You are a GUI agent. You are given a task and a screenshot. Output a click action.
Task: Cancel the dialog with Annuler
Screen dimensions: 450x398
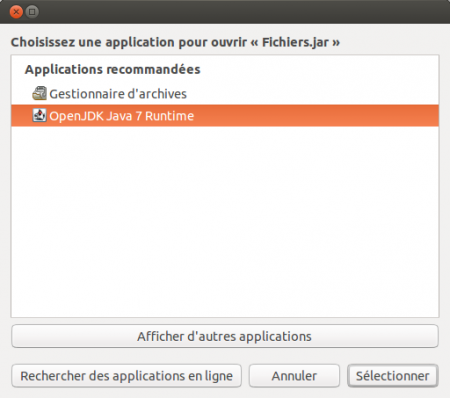click(294, 376)
